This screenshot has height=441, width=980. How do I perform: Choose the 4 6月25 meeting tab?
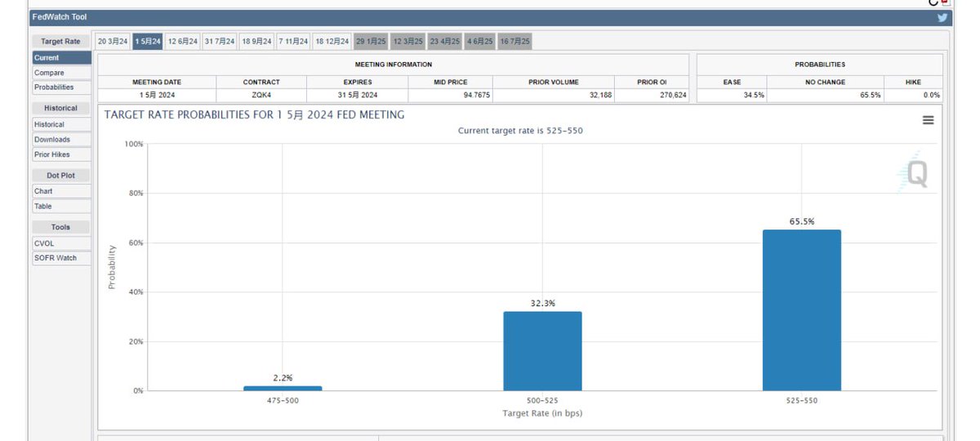point(479,41)
